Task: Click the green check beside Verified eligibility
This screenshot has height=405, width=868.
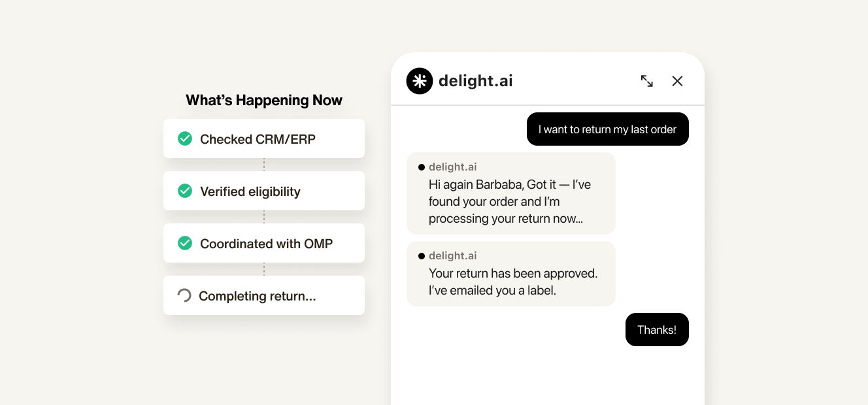Action: [x=185, y=191]
